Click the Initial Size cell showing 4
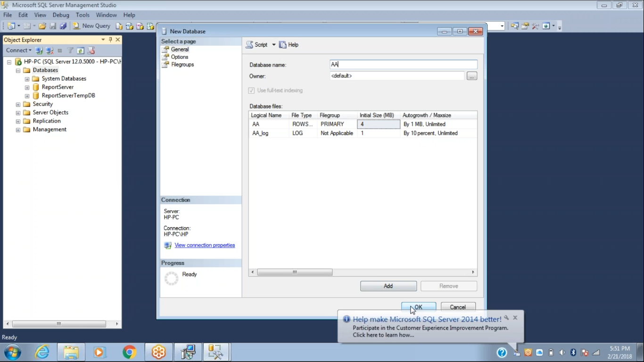 click(379, 124)
